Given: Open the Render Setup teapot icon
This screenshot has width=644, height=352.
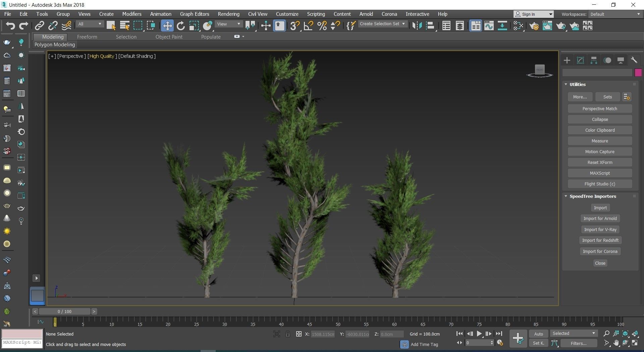Looking at the screenshot, I should coord(534,26).
